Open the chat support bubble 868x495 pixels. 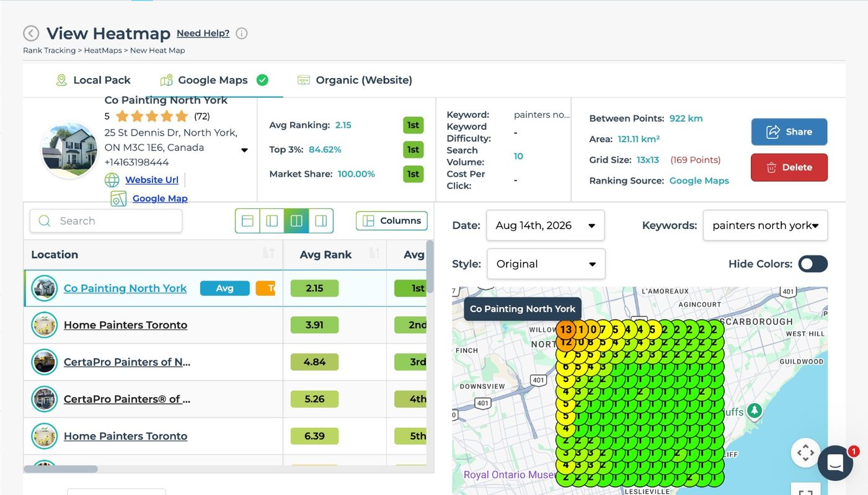[x=835, y=463]
